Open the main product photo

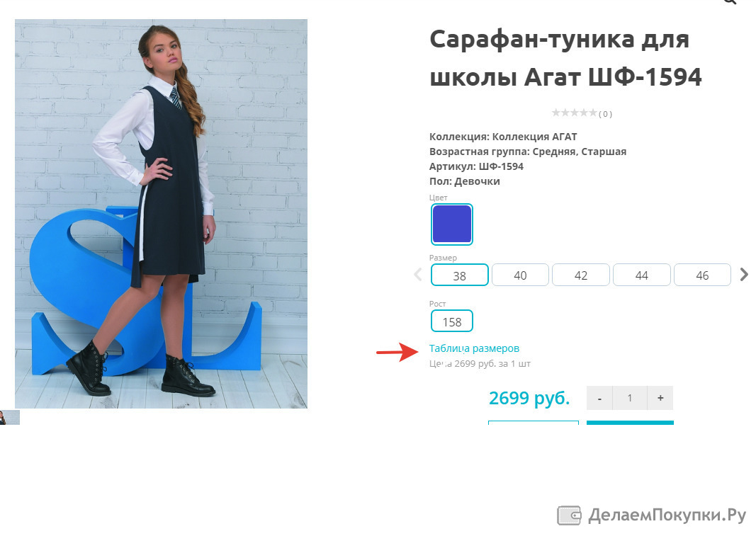[161, 214]
